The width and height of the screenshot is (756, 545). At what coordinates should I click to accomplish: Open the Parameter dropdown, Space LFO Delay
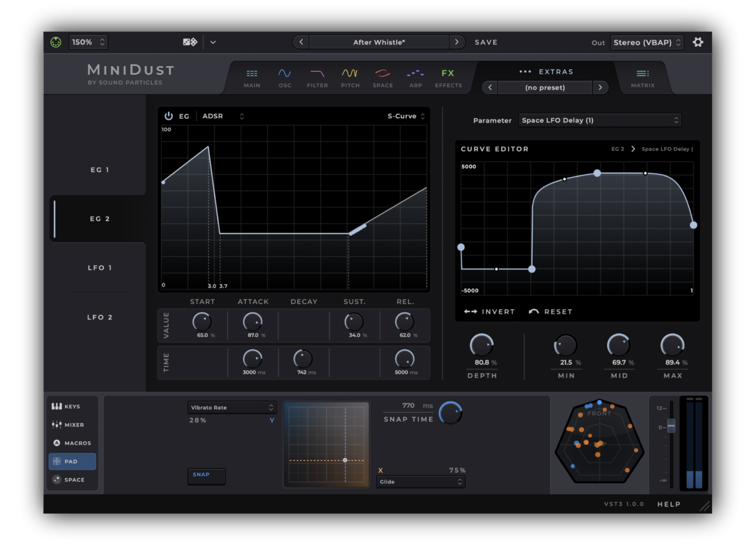point(599,120)
